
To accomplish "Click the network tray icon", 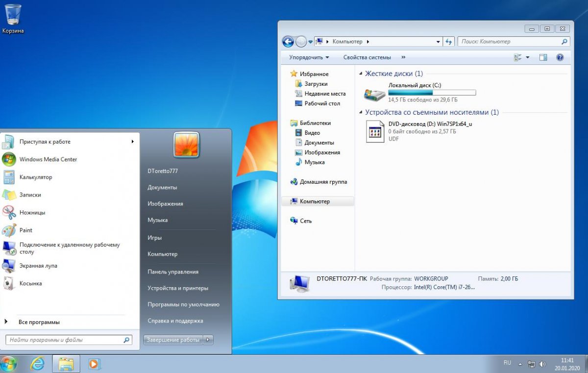I will 532,364.
